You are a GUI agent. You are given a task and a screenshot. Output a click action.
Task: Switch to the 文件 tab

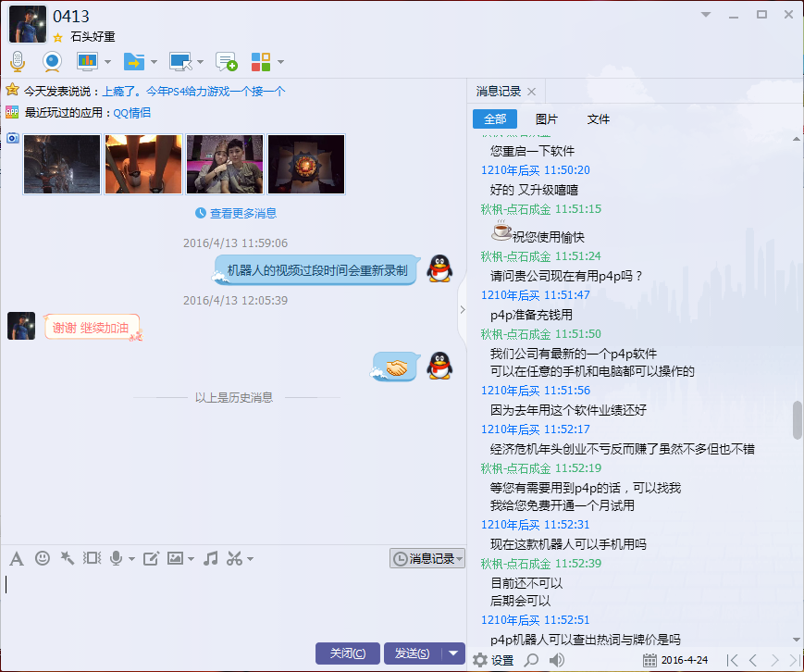[599, 119]
